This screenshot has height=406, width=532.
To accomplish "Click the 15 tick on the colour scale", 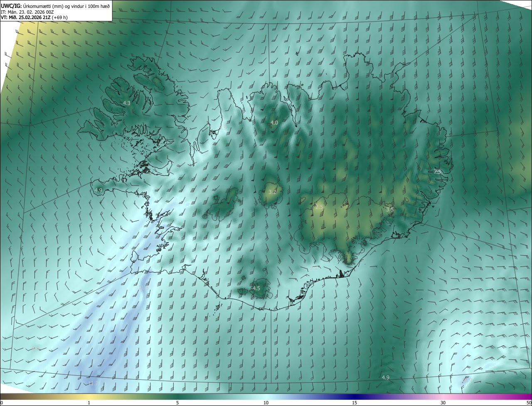I will coord(355,403).
